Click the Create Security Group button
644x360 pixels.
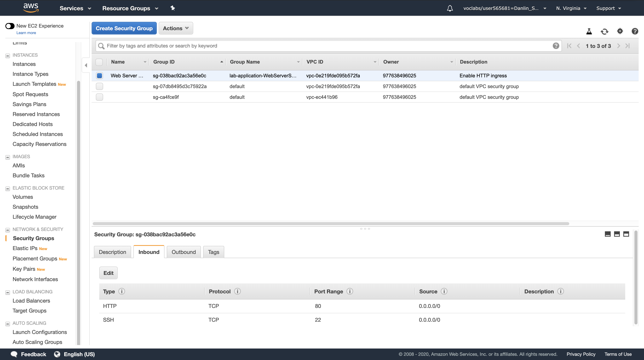click(124, 28)
